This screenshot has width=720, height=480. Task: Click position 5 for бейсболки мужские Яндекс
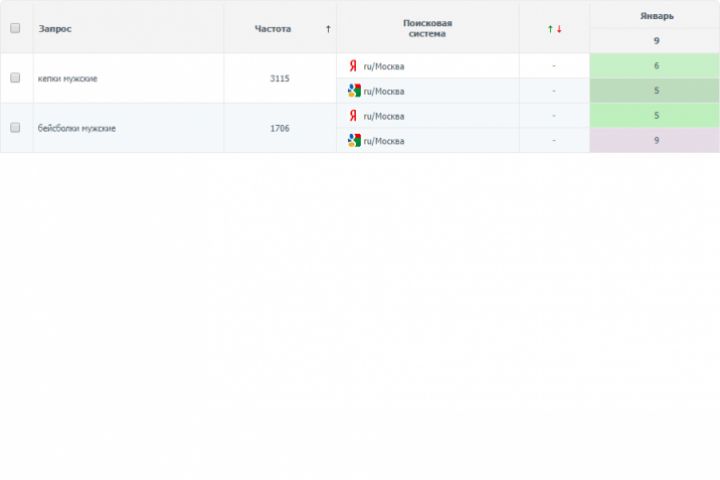click(x=655, y=115)
